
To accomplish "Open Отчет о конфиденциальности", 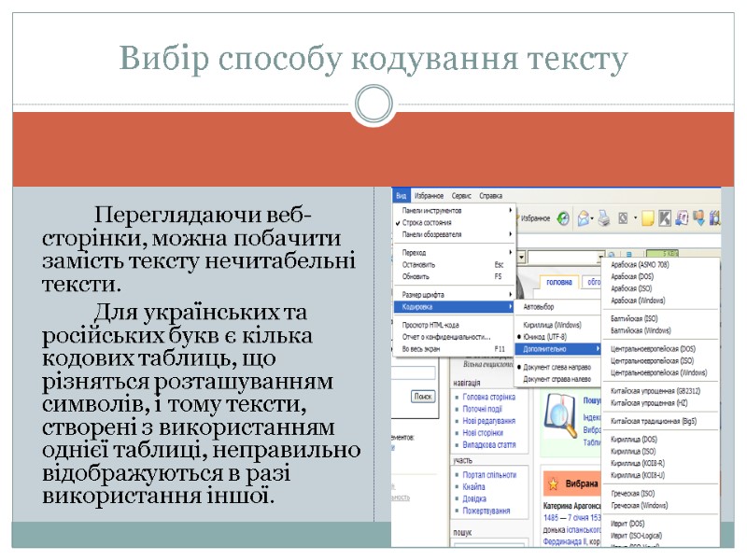I will (455, 337).
